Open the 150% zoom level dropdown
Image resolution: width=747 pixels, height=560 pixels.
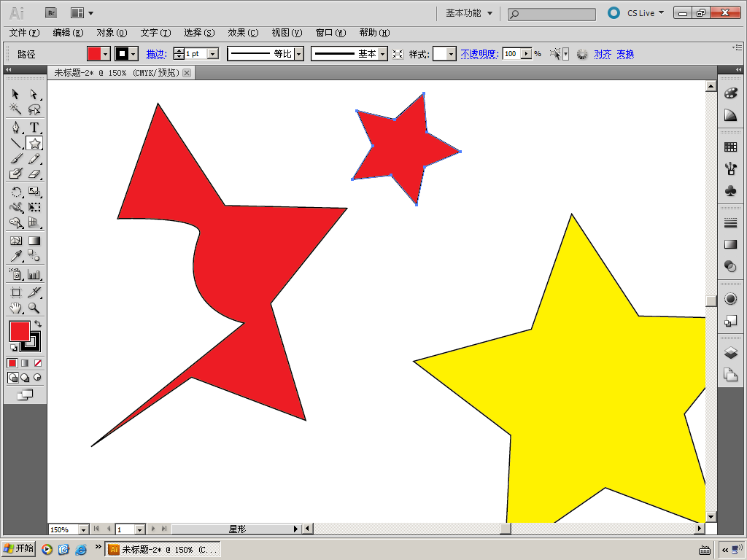[83, 529]
